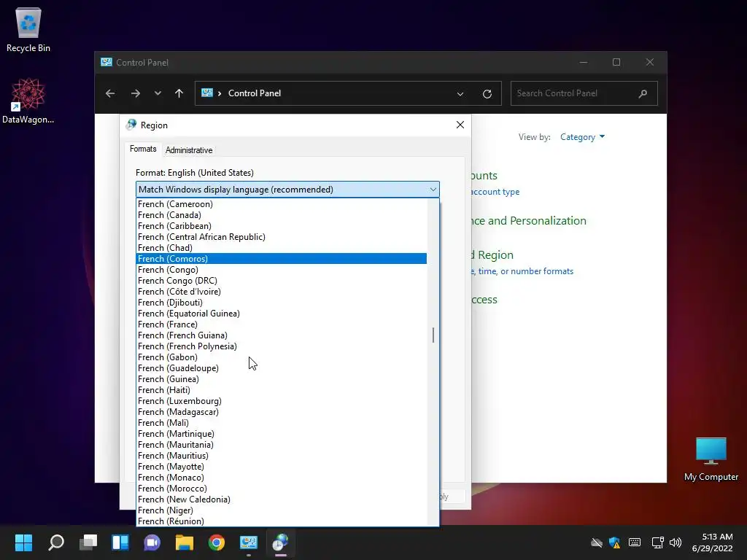The height and width of the screenshot is (560, 747).
Task: Select French (Mauritius) entry
Action: point(281,456)
